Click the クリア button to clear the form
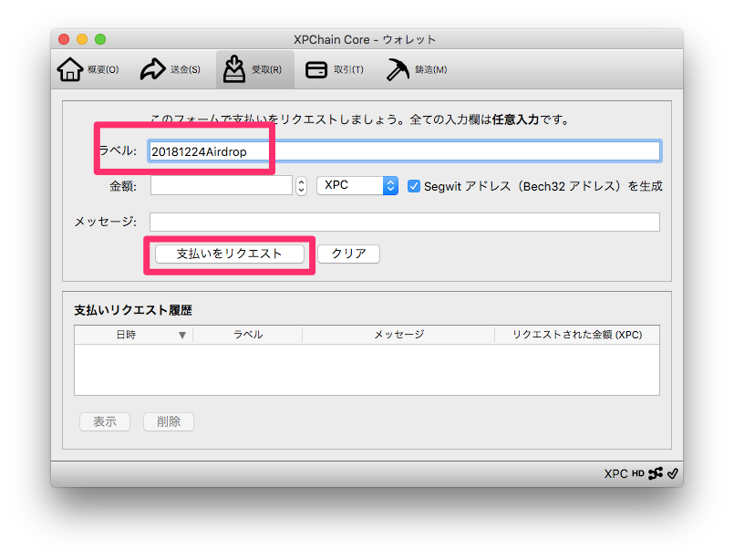 tap(348, 254)
